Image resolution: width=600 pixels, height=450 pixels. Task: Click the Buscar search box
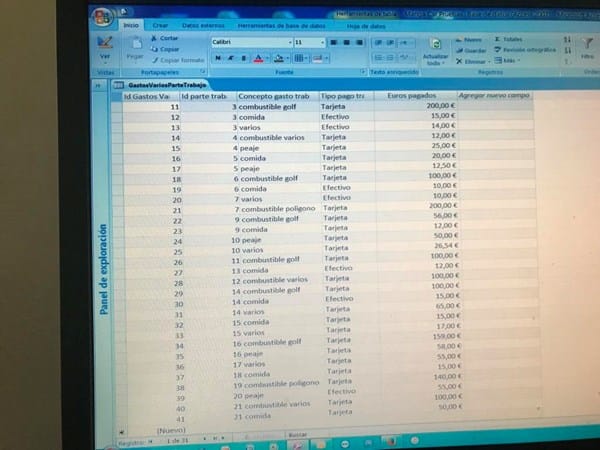(305, 435)
